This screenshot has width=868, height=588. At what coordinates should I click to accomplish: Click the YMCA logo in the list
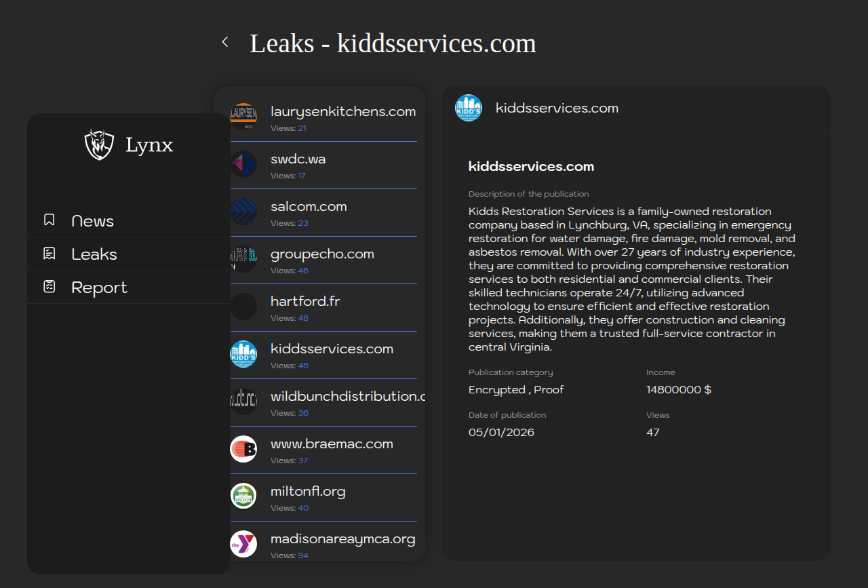click(243, 544)
